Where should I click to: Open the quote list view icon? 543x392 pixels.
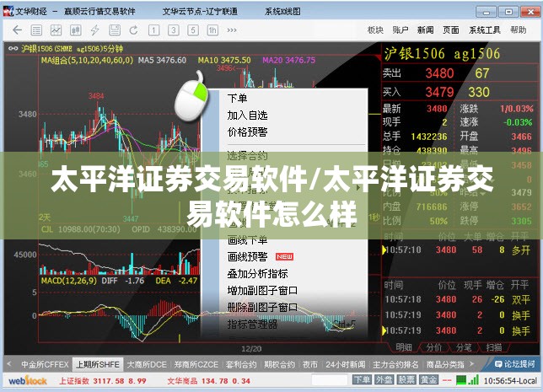coord(36,30)
